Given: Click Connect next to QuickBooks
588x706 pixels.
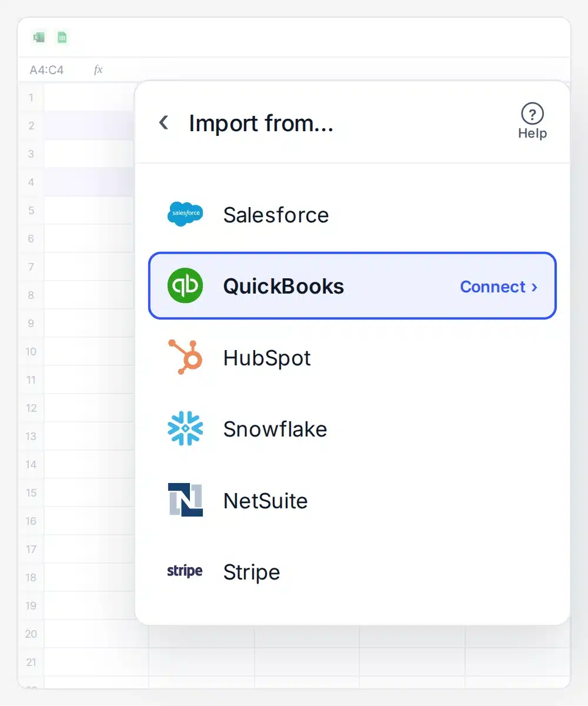Looking at the screenshot, I should pos(499,287).
